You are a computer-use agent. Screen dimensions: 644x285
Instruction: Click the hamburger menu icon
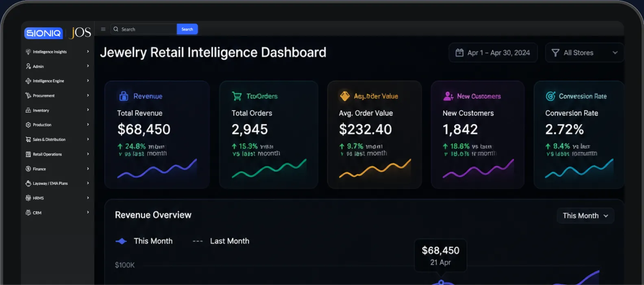103,29
